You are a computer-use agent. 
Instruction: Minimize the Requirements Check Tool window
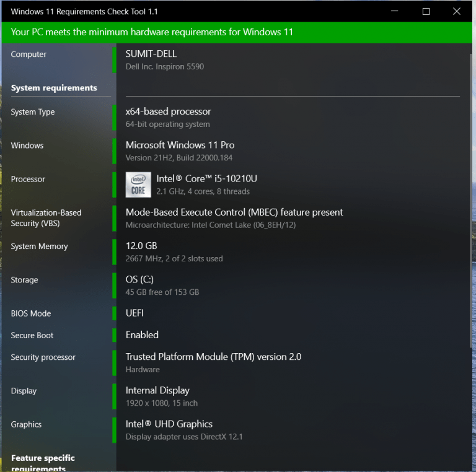(x=394, y=11)
